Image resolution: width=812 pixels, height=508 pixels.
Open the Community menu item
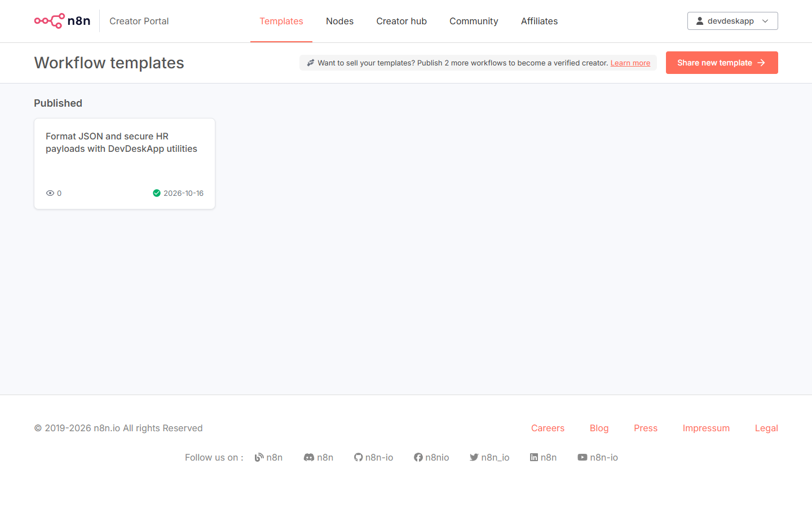coord(474,21)
